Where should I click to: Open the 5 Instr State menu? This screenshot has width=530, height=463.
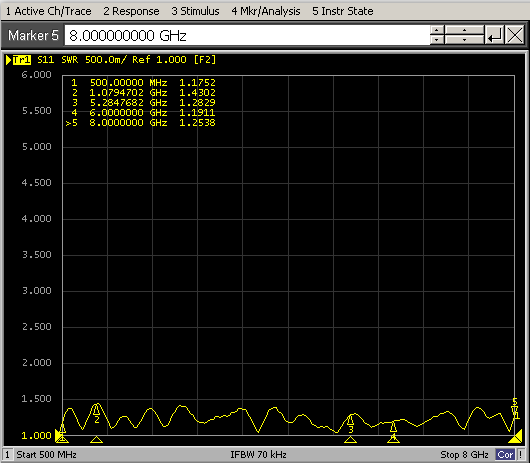pos(343,11)
